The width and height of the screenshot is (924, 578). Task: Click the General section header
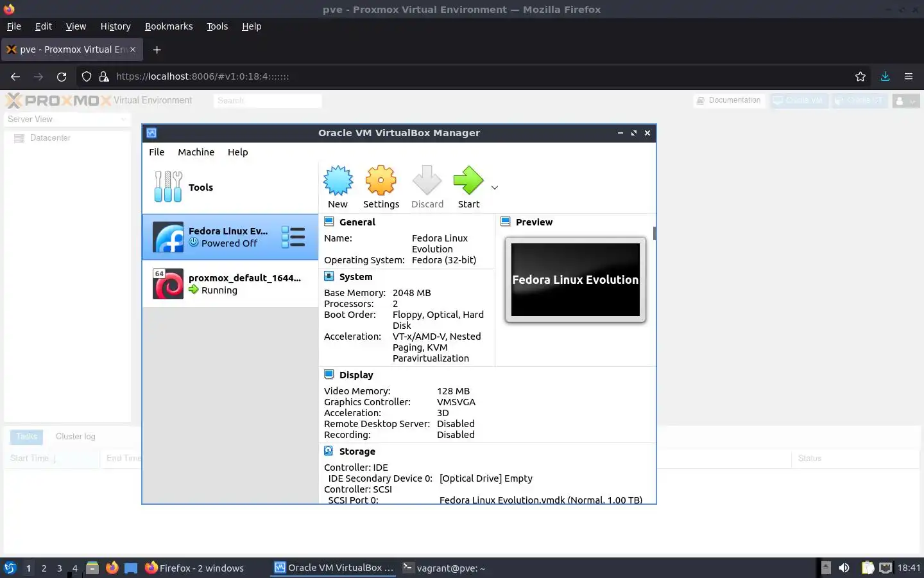pyautogui.click(x=357, y=222)
